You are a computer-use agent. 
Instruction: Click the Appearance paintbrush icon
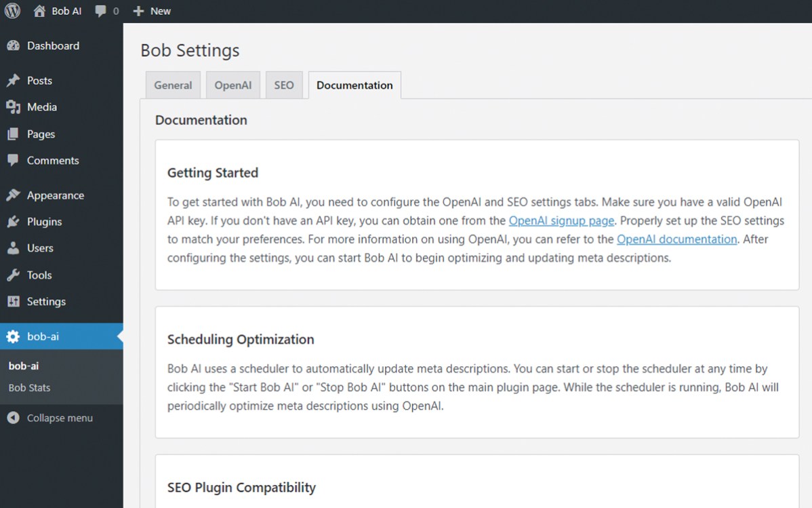[x=13, y=195]
